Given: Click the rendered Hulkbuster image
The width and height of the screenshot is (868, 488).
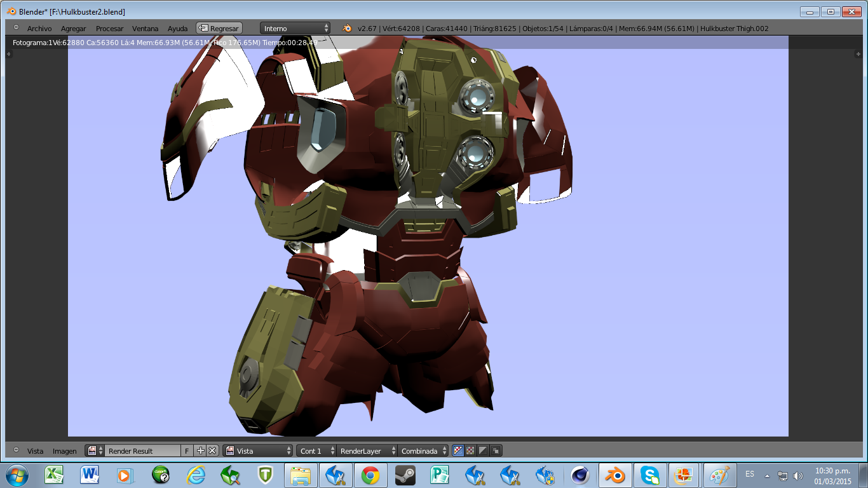Looking at the screenshot, I should point(428,236).
